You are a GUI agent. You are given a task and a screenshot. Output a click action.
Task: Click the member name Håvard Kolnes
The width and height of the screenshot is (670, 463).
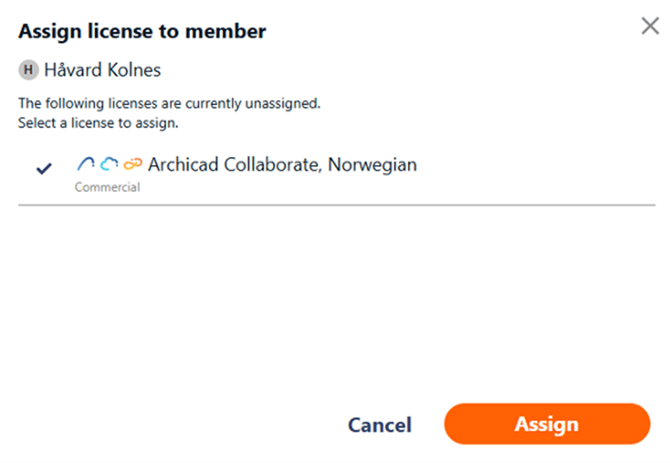coord(102,71)
